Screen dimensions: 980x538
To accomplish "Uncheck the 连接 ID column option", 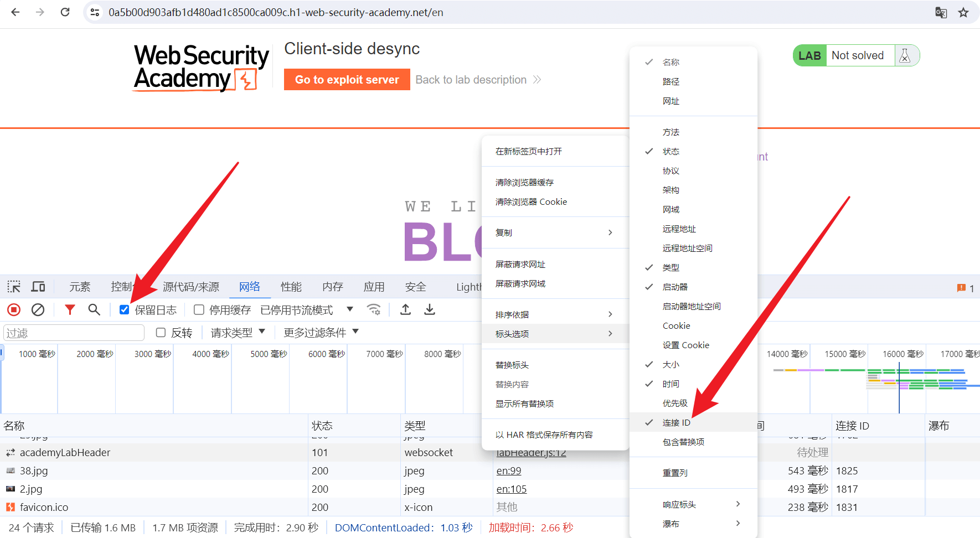I will (693, 422).
